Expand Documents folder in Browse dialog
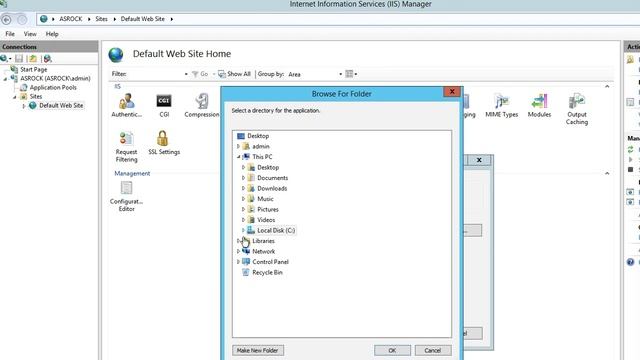This screenshot has width=640, height=360. [x=243, y=178]
